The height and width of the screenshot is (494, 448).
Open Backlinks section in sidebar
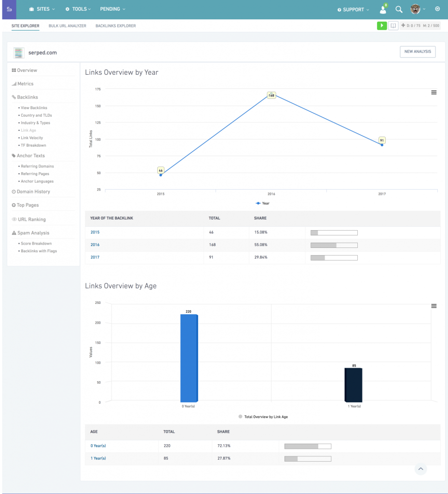[x=25, y=97]
